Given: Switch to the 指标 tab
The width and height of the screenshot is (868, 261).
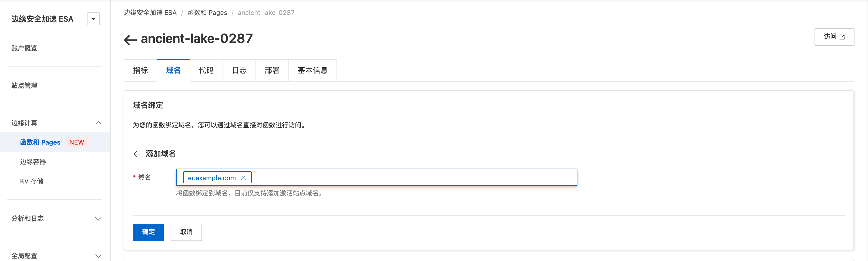Looking at the screenshot, I should [x=140, y=71].
